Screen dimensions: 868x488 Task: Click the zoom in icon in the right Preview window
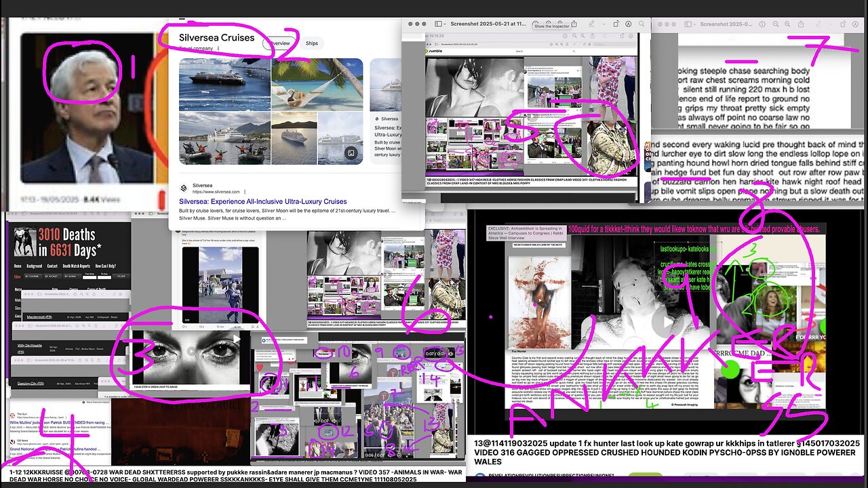(787, 24)
